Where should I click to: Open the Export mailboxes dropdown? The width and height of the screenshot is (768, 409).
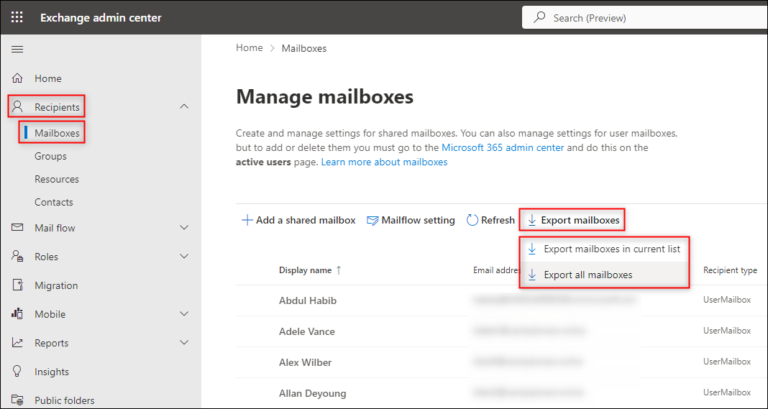tap(573, 220)
